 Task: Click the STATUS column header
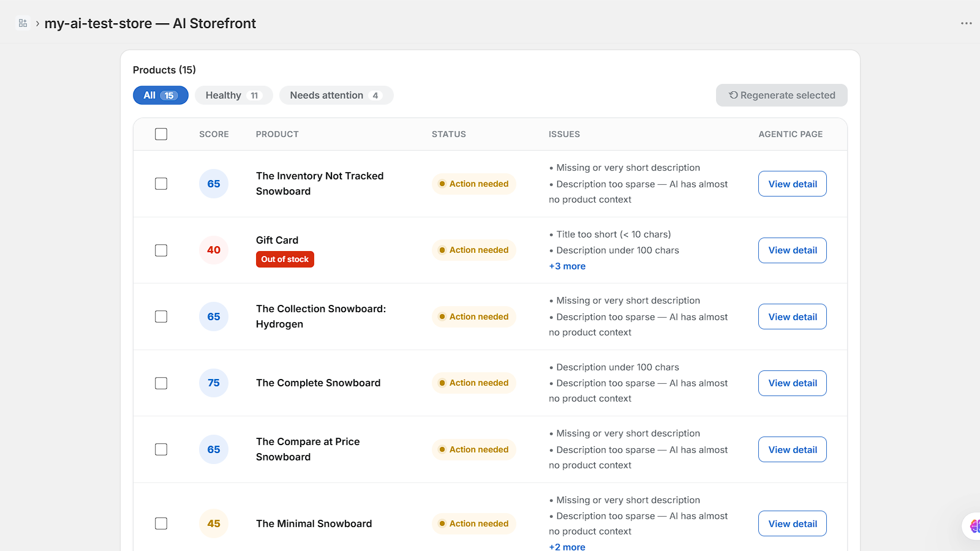449,134
